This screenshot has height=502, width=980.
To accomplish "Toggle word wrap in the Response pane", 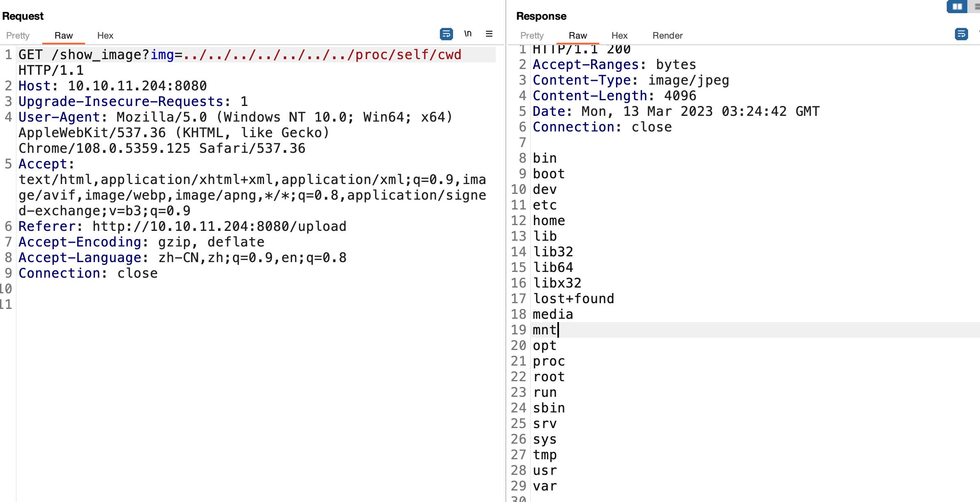I will (x=961, y=34).
